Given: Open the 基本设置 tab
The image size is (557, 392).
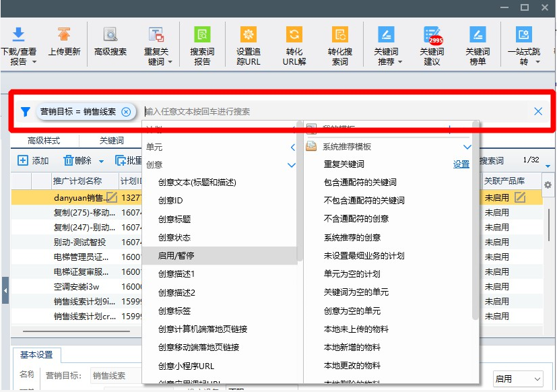Looking at the screenshot, I should 36,355.
